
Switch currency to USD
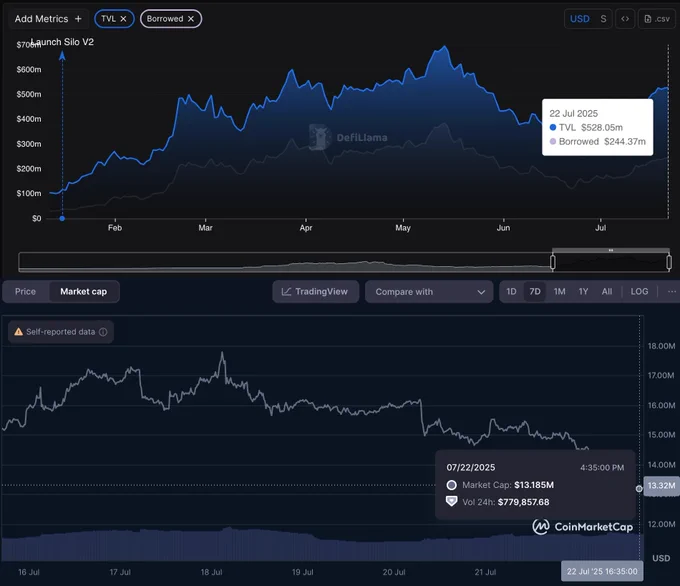tap(579, 19)
